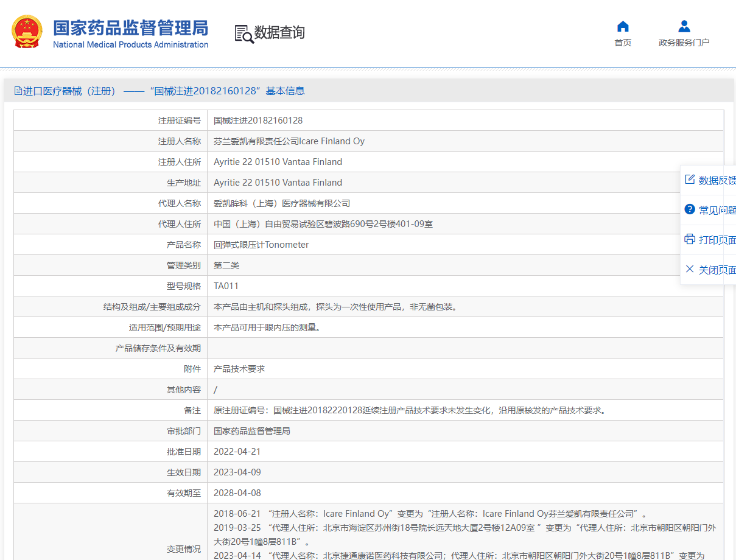This screenshot has width=736, height=560.
Task: Click the 生产地址 address value
Action: 278,183
